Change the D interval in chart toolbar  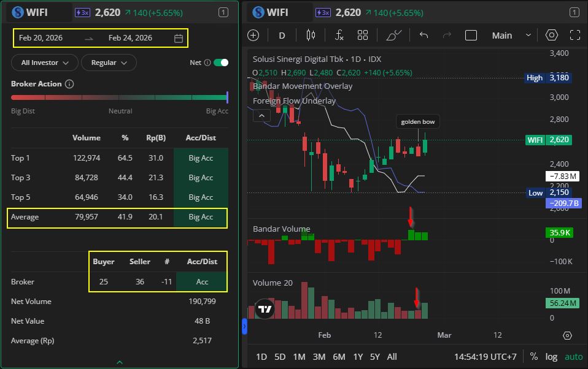[x=282, y=36]
